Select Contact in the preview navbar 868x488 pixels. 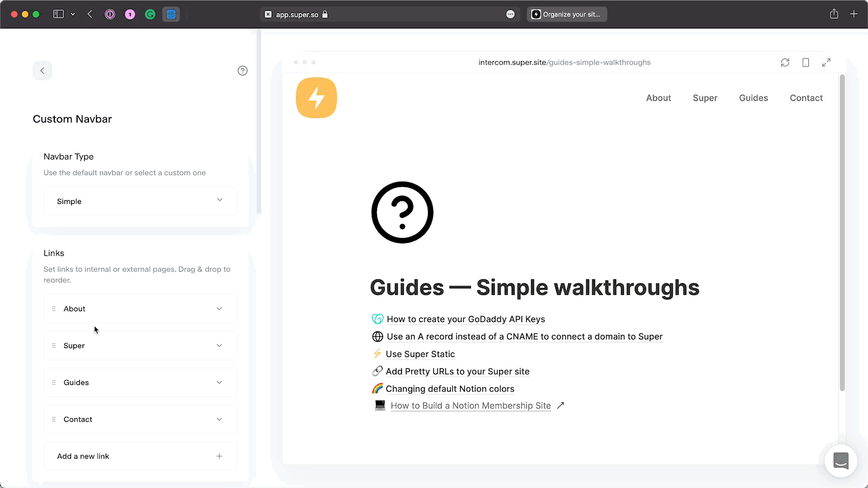pos(806,98)
